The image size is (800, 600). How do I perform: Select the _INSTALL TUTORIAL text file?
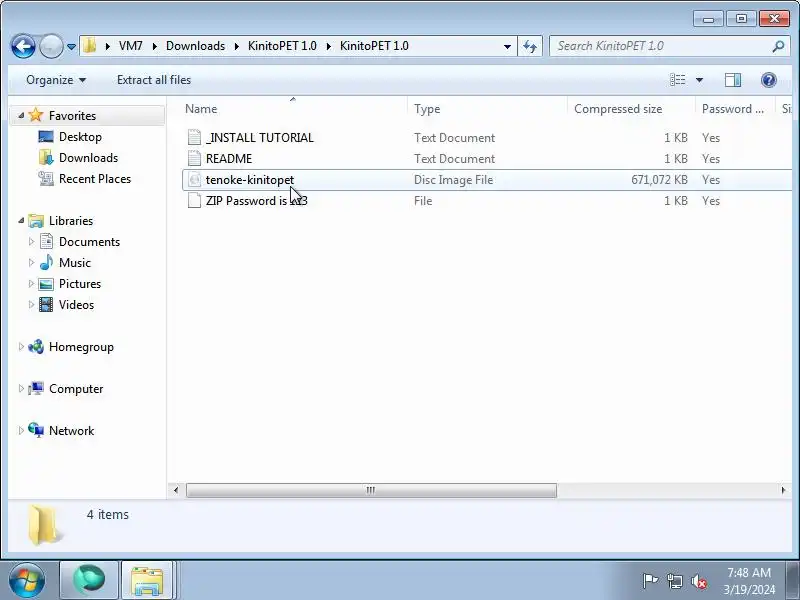pos(487,138)
